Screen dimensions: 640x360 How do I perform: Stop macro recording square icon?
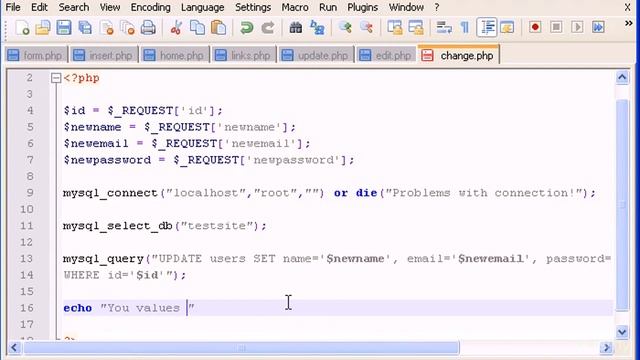(556, 28)
